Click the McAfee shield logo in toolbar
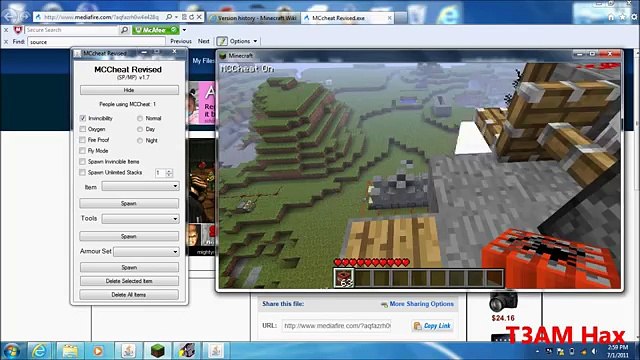Screen dimensions: 640x360 pos(18,30)
